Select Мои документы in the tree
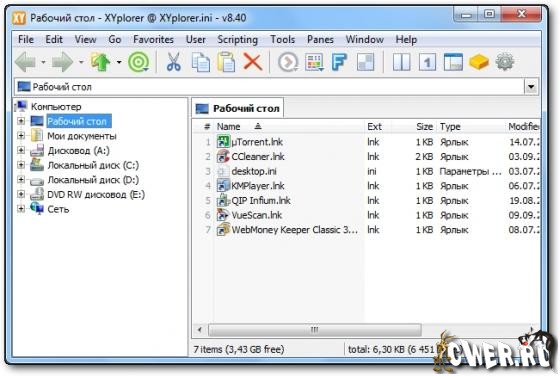This screenshot has width=560, height=376. [82, 136]
